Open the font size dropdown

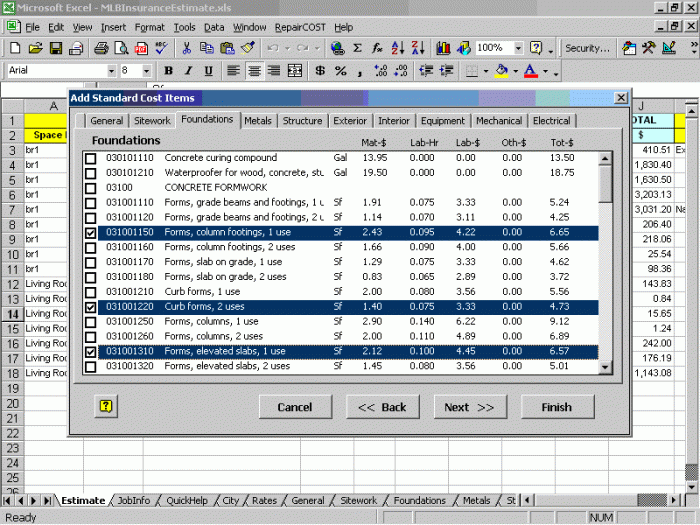(x=147, y=71)
